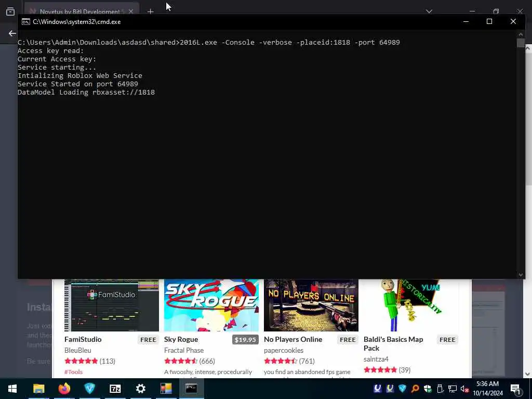Close the Novetus browser tab
Image resolution: width=532 pixels, height=399 pixels.
point(131,11)
